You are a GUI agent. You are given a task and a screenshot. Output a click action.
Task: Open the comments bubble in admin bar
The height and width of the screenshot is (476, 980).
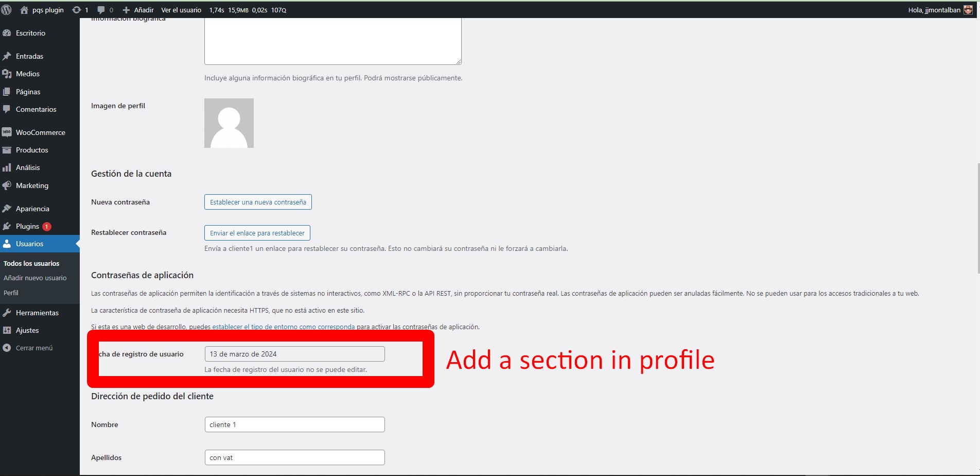click(x=101, y=10)
